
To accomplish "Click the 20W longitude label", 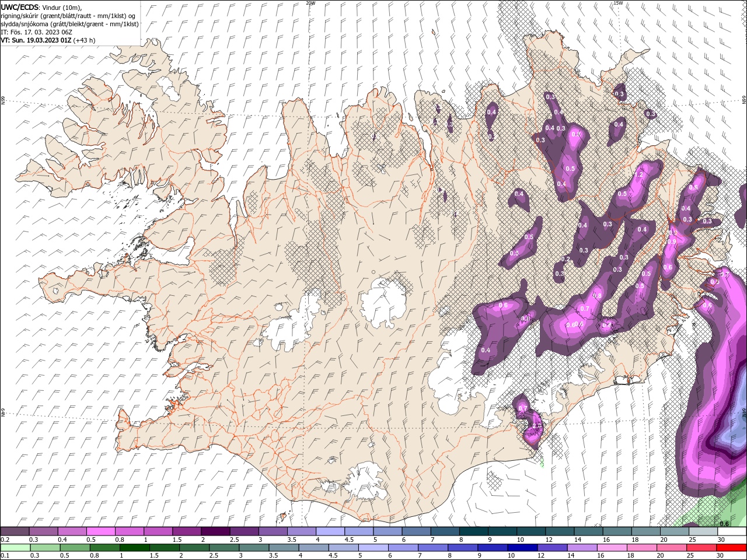I will coord(310,3).
